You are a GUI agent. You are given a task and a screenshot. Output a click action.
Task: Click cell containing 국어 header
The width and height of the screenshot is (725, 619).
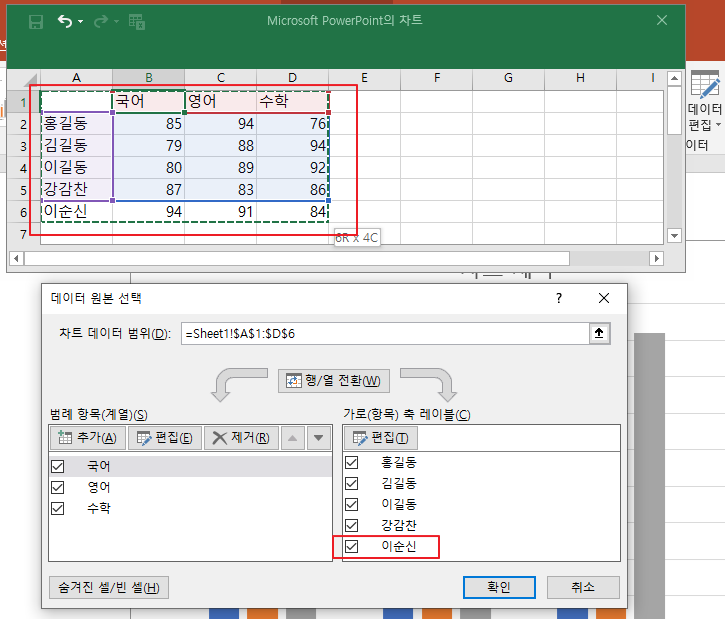click(x=148, y=101)
